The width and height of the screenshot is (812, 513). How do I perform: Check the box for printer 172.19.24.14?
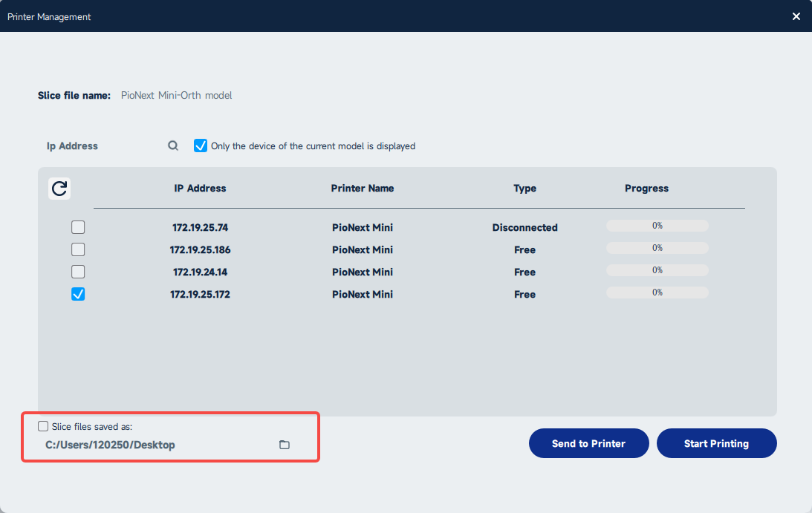point(78,272)
